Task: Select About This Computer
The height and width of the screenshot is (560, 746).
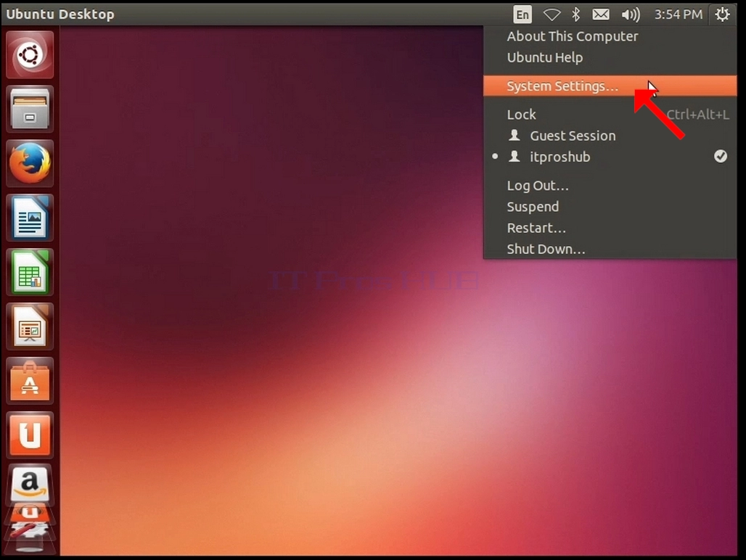Action: coord(610,36)
